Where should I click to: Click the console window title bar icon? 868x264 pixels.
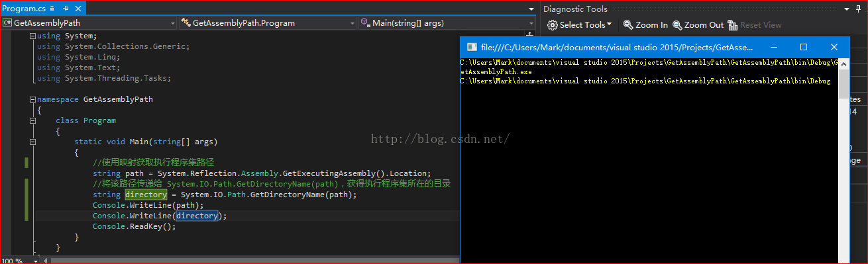coord(472,47)
